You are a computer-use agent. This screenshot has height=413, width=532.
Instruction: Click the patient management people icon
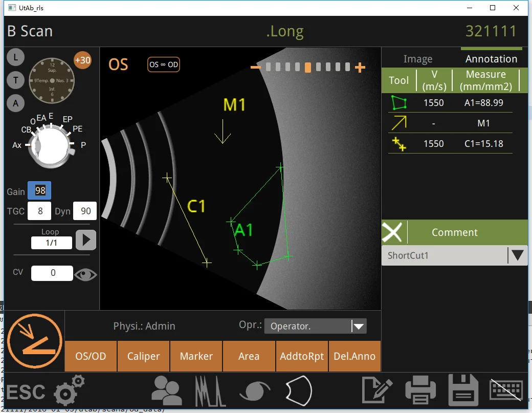click(x=167, y=392)
